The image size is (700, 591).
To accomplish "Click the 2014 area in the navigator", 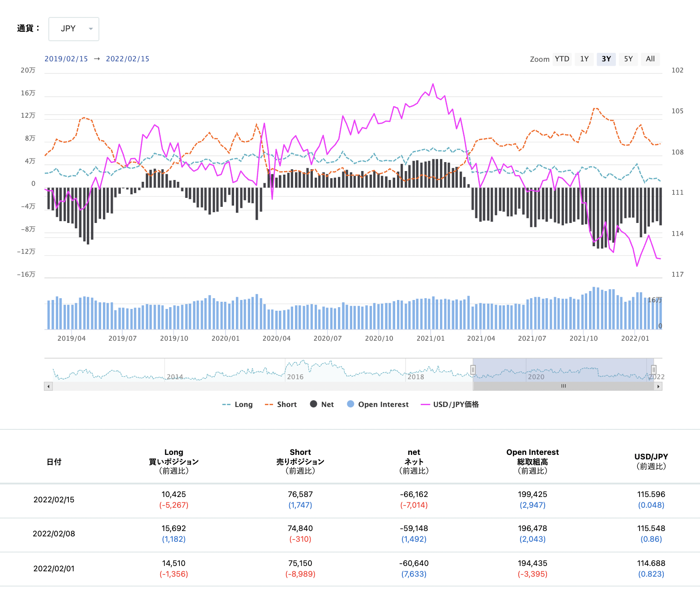I will click(175, 377).
